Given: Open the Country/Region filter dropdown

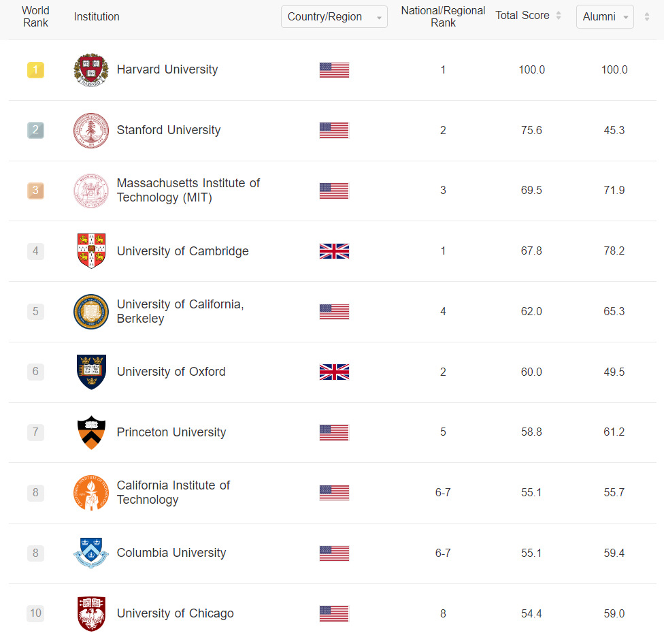Looking at the screenshot, I should 334,17.
